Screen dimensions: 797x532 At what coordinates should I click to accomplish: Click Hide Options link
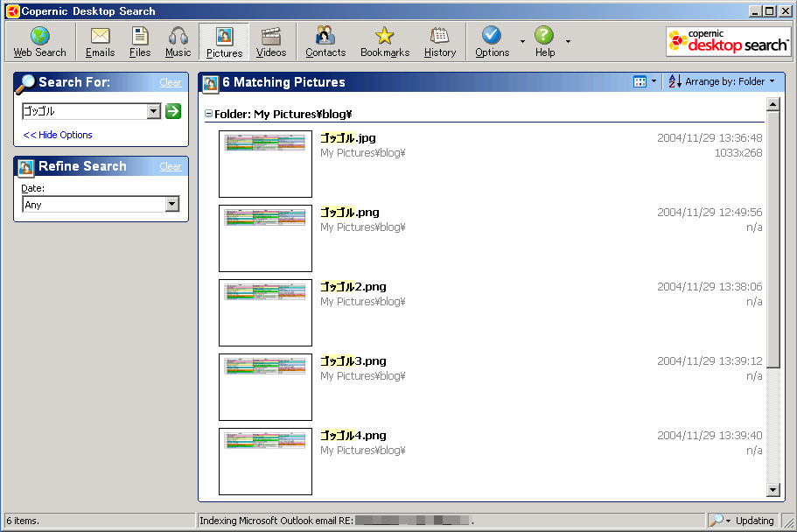58,135
